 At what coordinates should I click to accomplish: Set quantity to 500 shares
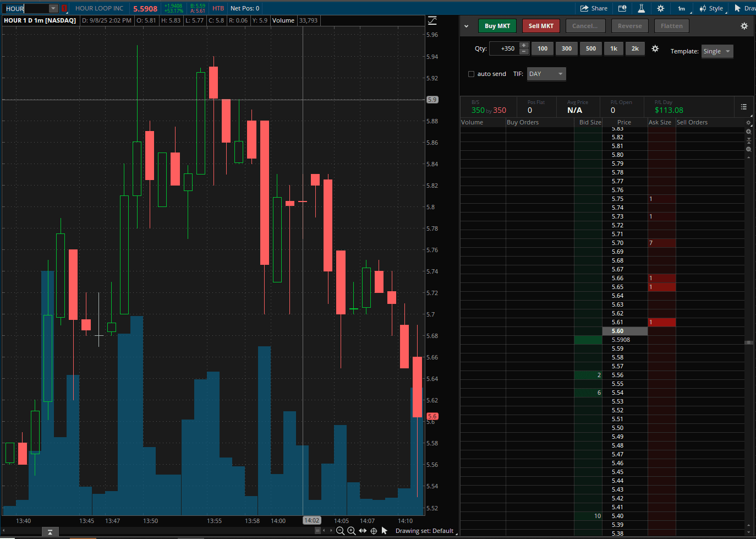(591, 48)
